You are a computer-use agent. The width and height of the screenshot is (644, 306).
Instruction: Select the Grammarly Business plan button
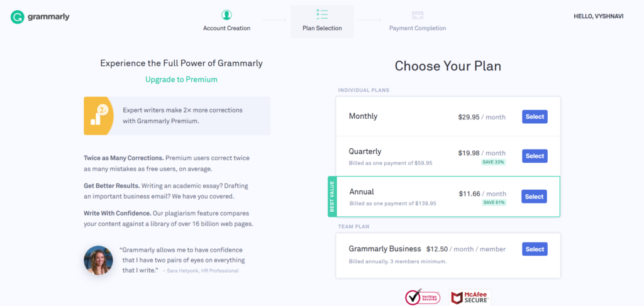pyautogui.click(x=535, y=249)
